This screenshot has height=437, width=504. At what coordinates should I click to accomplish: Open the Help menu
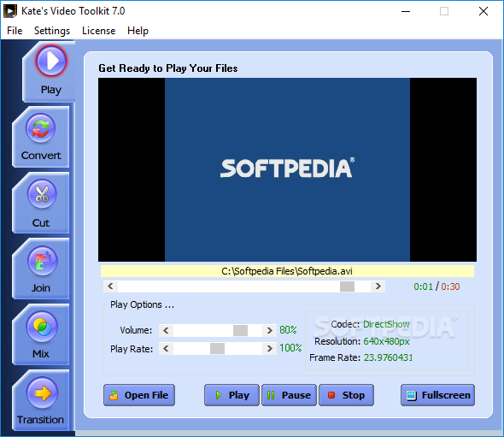138,31
